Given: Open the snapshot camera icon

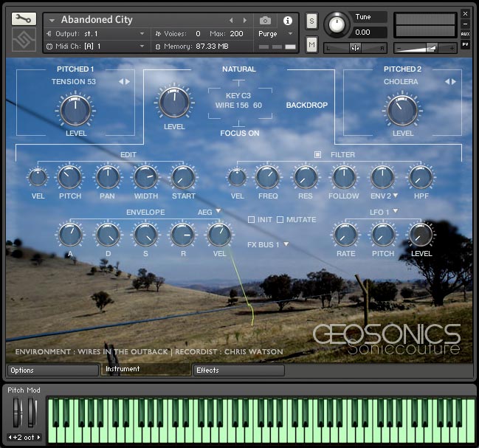Looking at the screenshot, I should pyautogui.click(x=265, y=21).
